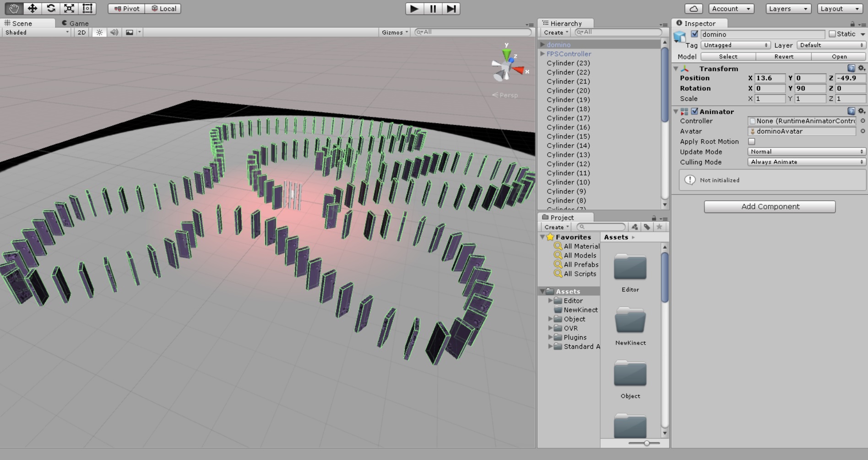
Task: Select the Rotate tool
Action: 51,8
